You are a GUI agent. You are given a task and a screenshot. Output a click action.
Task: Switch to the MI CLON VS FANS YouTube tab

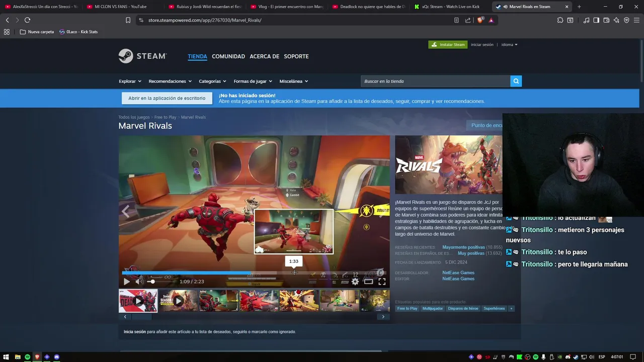tap(121, 7)
